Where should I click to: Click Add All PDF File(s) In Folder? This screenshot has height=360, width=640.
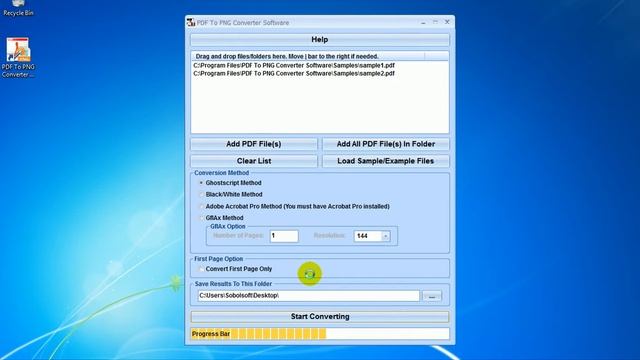(x=385, y=144)
